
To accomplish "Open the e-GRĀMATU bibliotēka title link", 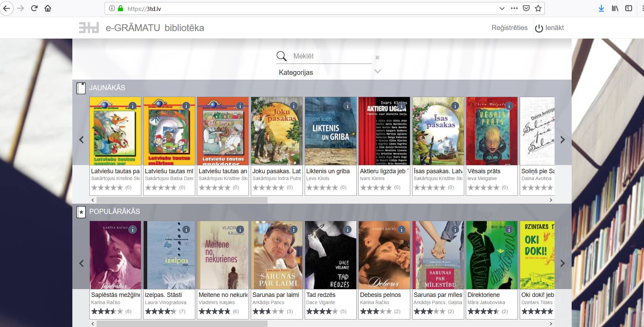I will [155, 28].
